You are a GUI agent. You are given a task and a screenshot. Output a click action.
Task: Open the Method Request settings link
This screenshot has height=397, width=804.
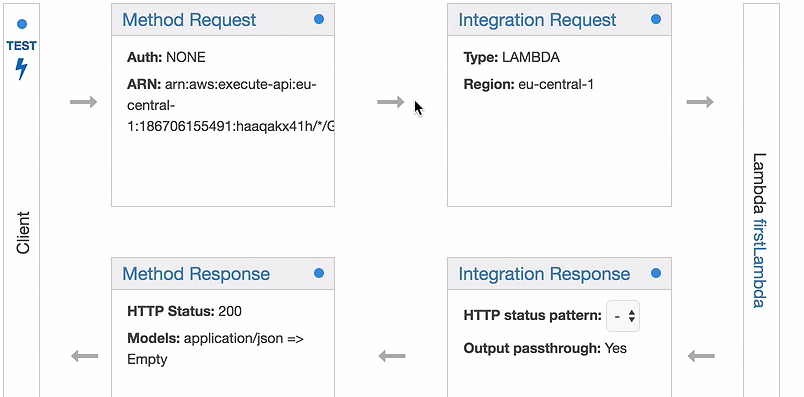[x=189, y=19]
